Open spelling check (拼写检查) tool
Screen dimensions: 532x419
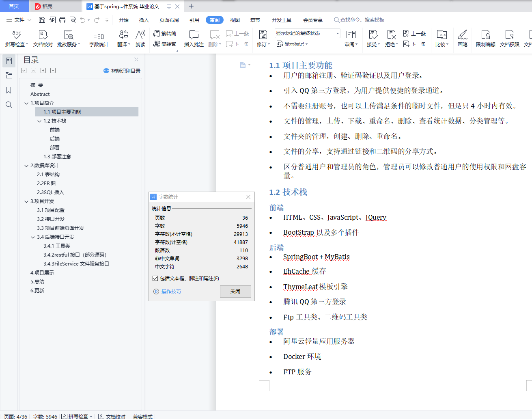point(17,39)
